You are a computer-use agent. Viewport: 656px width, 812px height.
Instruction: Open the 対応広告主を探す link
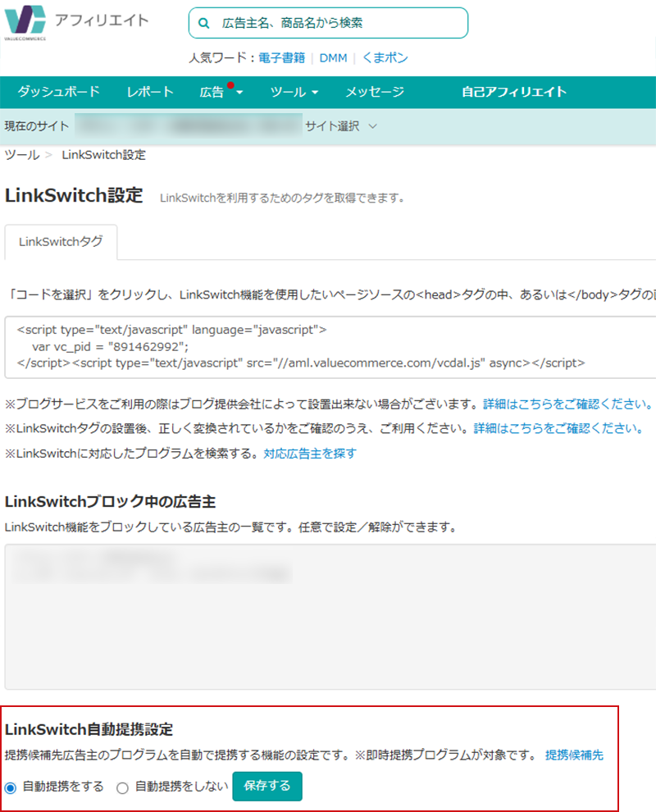point(310,454)
